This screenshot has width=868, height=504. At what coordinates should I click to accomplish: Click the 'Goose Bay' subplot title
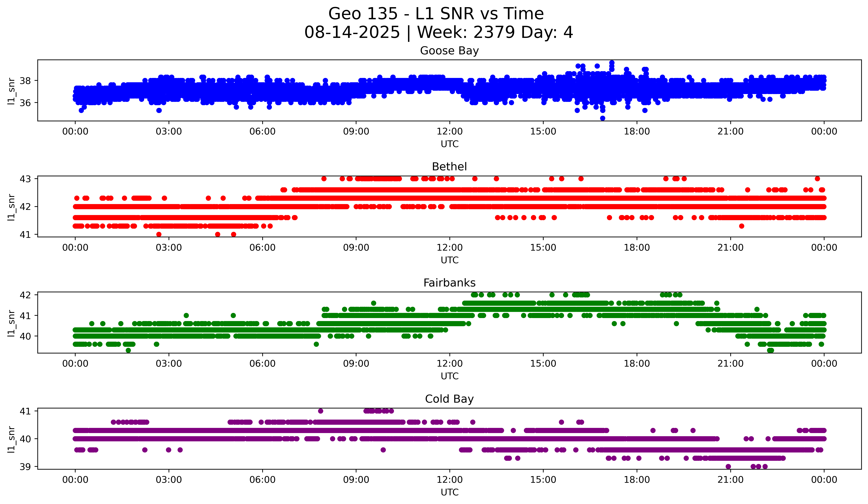[449, 51]
